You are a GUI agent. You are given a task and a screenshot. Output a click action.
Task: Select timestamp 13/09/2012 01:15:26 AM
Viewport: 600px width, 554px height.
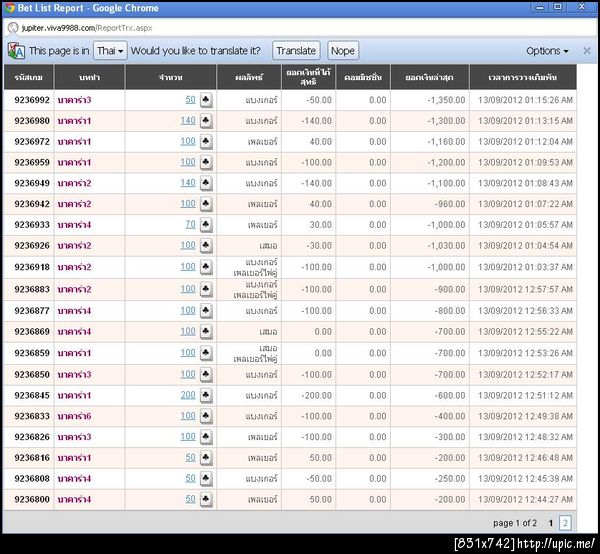pyautogui.click(x=525, y=100)
